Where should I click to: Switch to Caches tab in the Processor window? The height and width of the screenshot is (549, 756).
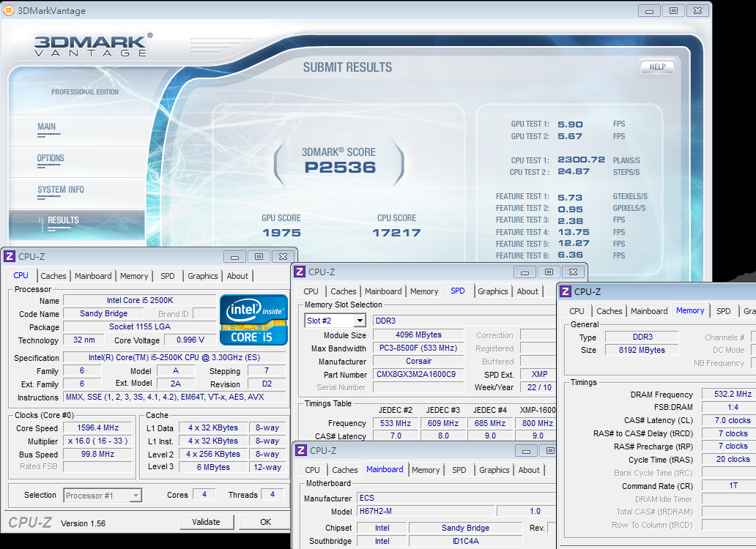pos(53,276)
